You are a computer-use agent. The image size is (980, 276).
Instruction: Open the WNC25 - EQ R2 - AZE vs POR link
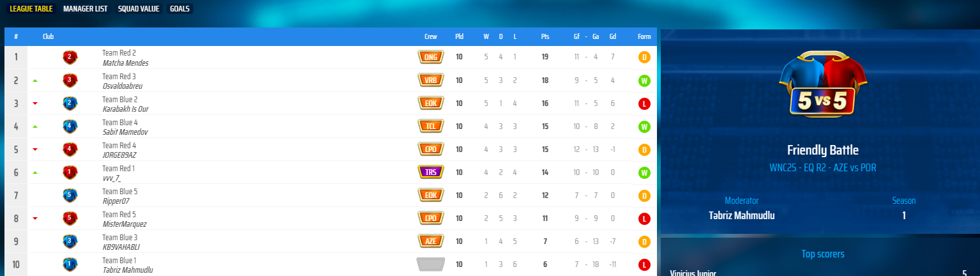tap(822, 167)
